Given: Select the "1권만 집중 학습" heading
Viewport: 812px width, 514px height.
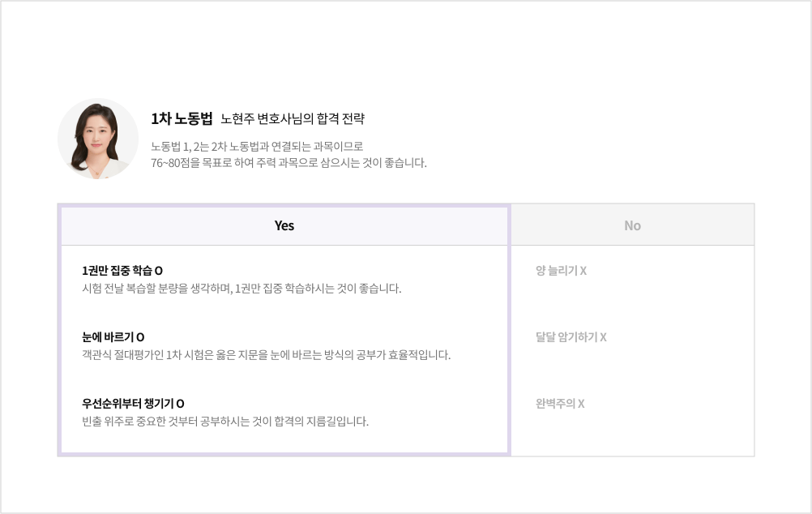Looking at the screenshot, I should (x=117, y=271).
